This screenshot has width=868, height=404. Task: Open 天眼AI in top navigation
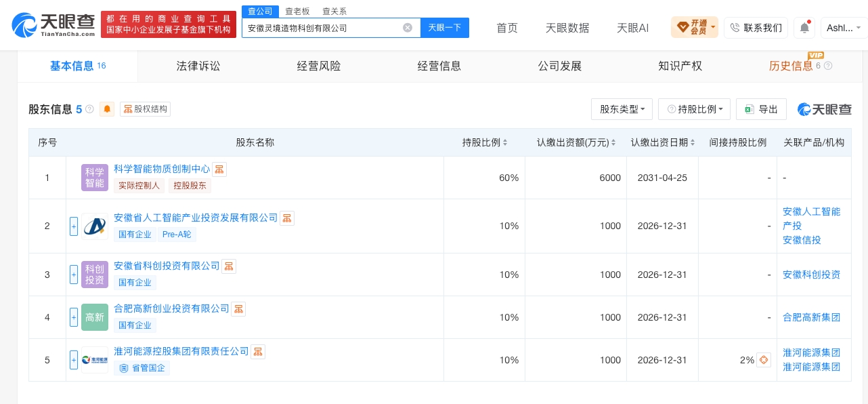[x=632, y=28]
